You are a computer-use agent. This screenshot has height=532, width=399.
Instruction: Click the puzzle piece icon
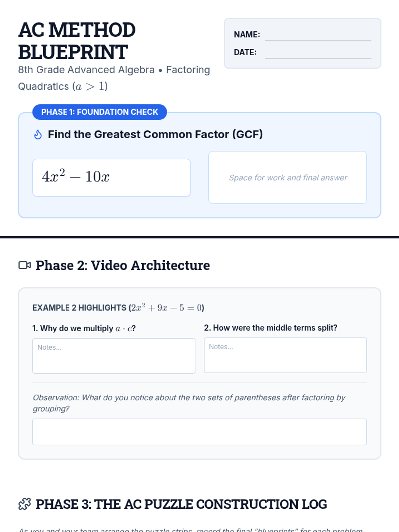25,504
